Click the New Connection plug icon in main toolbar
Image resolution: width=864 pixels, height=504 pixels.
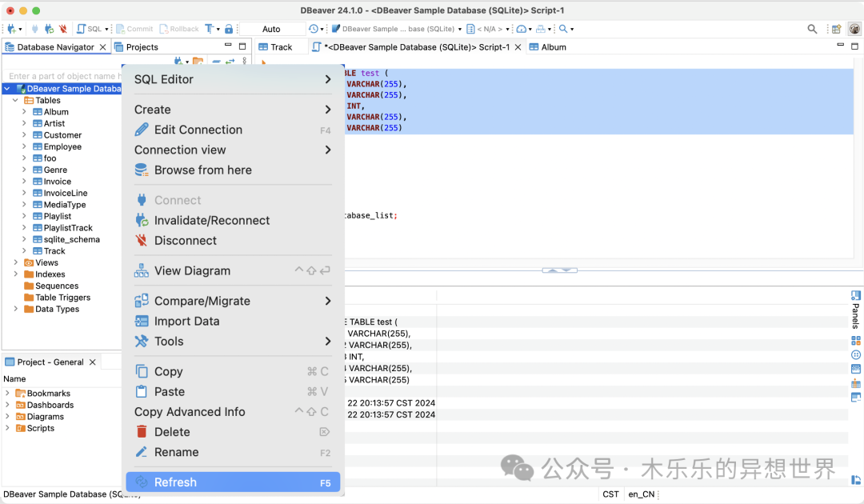pyautogui.click(x=11, y=29)
